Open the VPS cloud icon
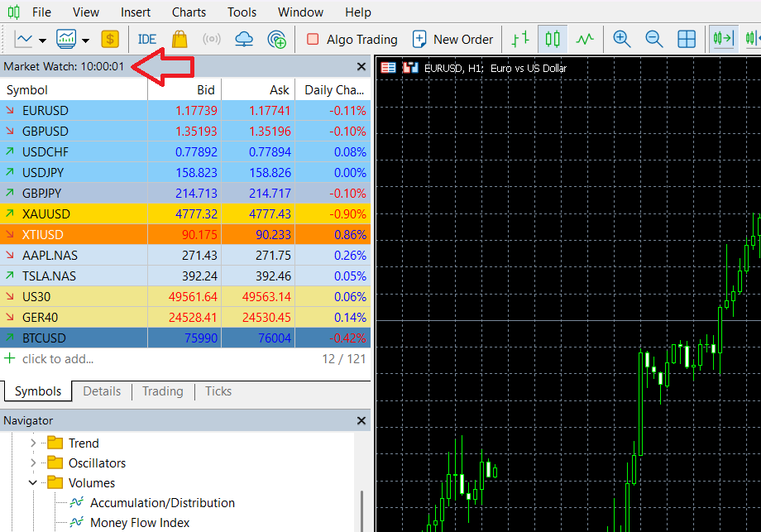The image size is (761, 532). 244,40
